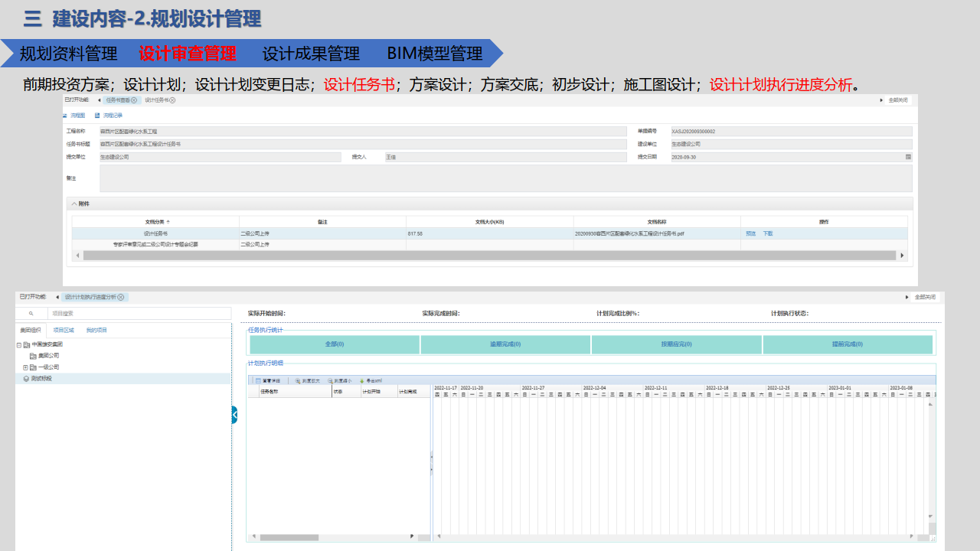Close the 设计计划执行进度分析 tab
Screen dimensions: 980x551
pyautogui.click(x=121, y=297)
